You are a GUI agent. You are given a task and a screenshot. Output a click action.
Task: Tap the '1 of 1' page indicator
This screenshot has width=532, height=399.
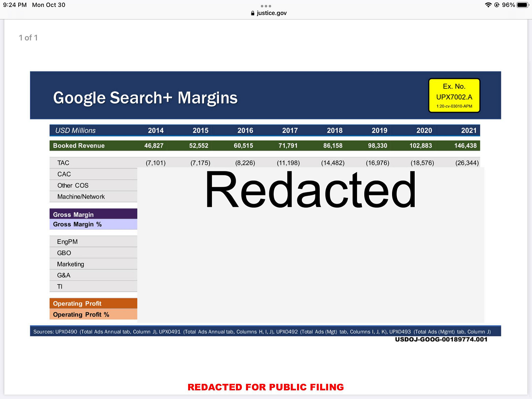[x=28, y=38]
